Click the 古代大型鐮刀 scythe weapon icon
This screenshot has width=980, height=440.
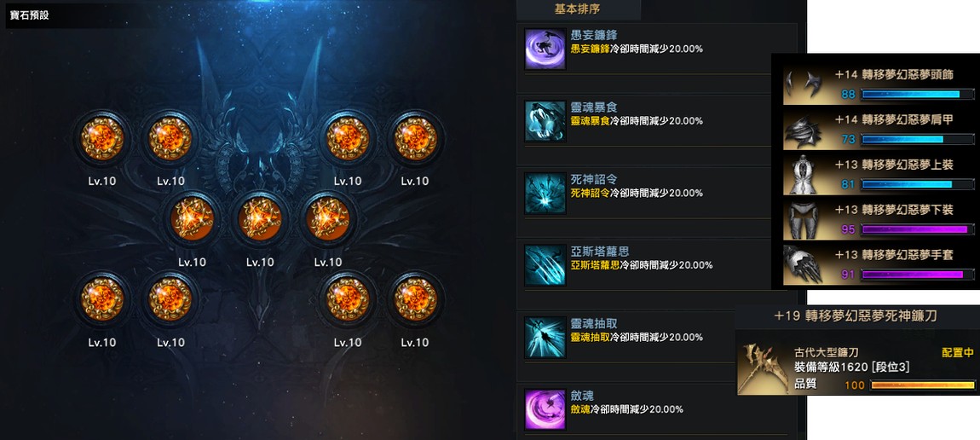763,368
